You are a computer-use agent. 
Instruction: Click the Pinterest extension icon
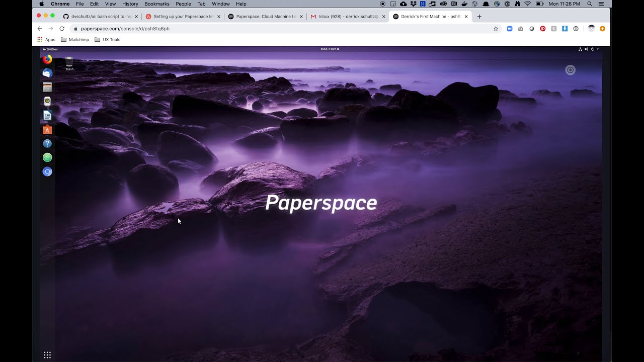[543, 29]
